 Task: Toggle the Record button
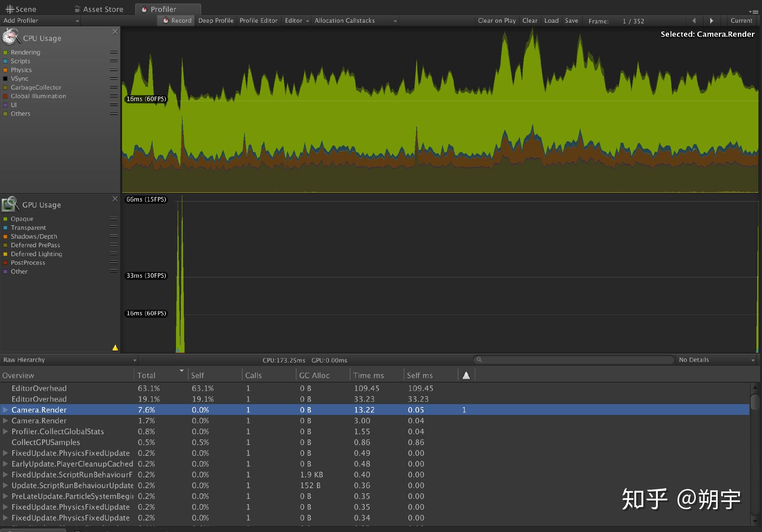pyautogui.click(x=176, y=21)
